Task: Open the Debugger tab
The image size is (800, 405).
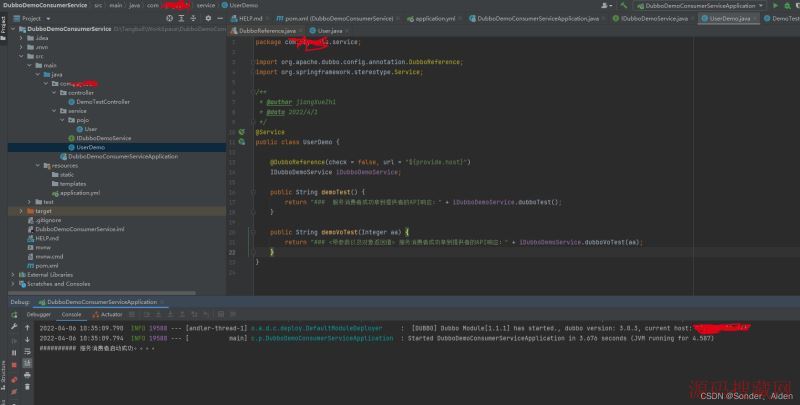Action: [39, 315]
